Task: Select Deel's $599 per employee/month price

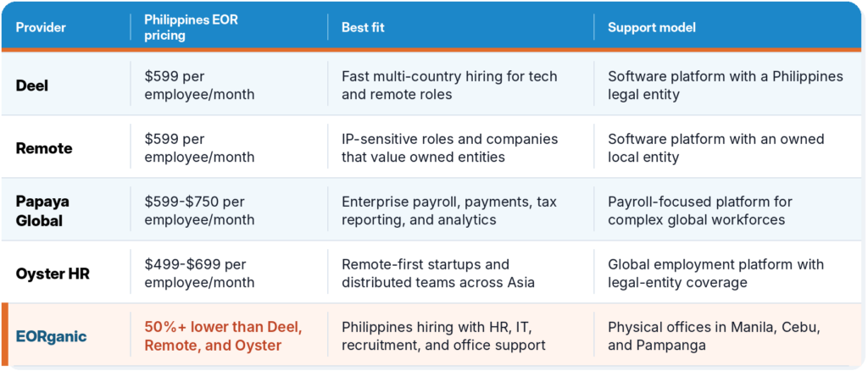Action: (x=199, y=86)
